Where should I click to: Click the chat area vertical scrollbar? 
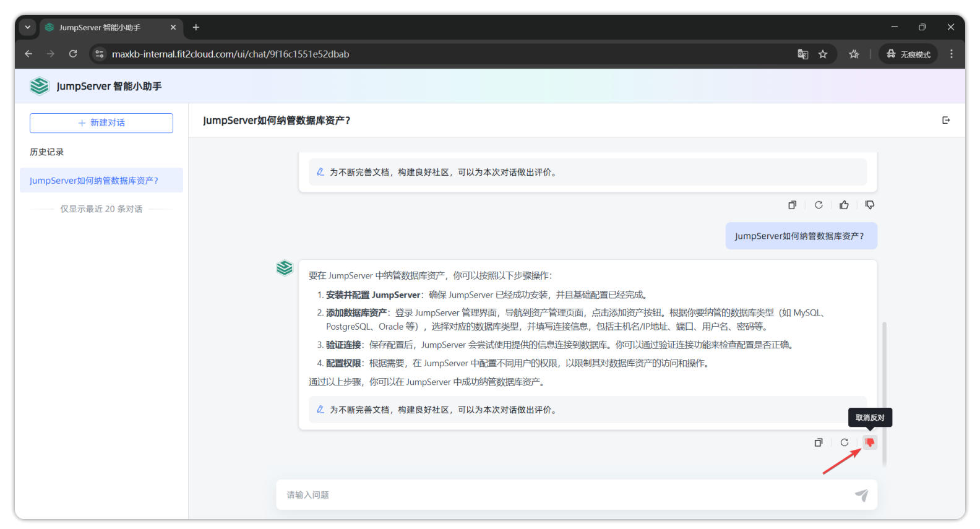884,394
